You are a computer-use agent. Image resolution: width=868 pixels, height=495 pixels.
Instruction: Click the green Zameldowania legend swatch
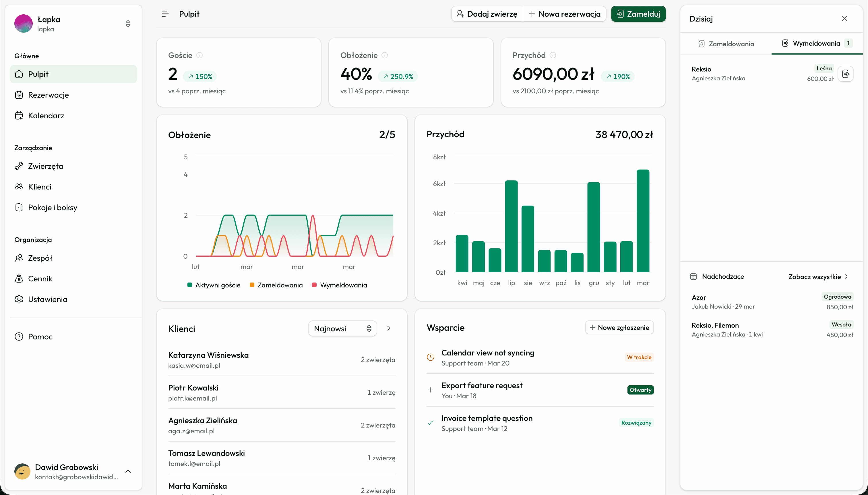click(x=252, y=285)
